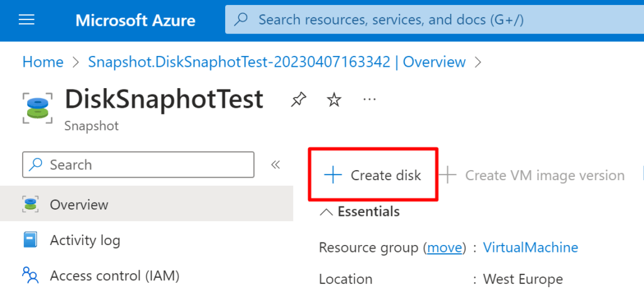Focus the top resources search bar
The width and height of the screenshot is (644, 301).
390,20
